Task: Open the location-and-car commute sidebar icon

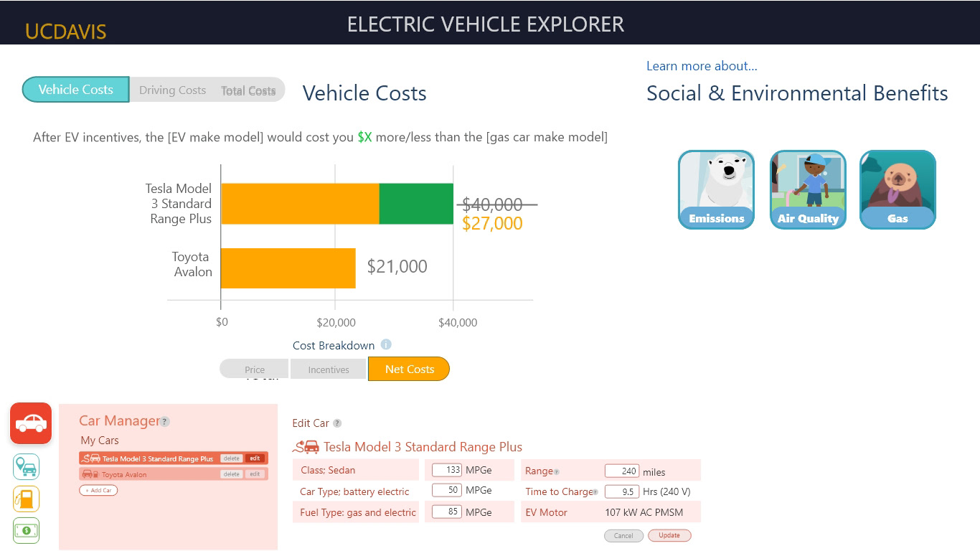Action: pyautogui.click(x=27, y=467)
